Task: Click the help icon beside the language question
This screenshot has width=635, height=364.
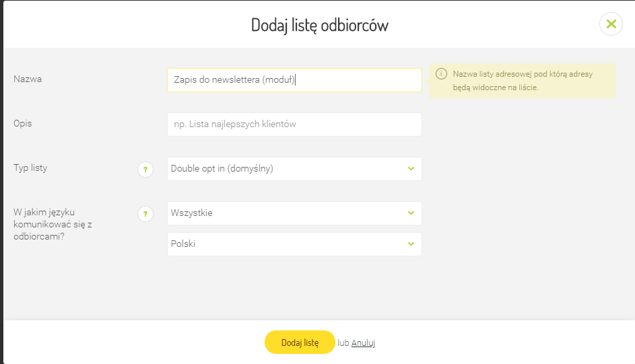Action: pos(145,214)
